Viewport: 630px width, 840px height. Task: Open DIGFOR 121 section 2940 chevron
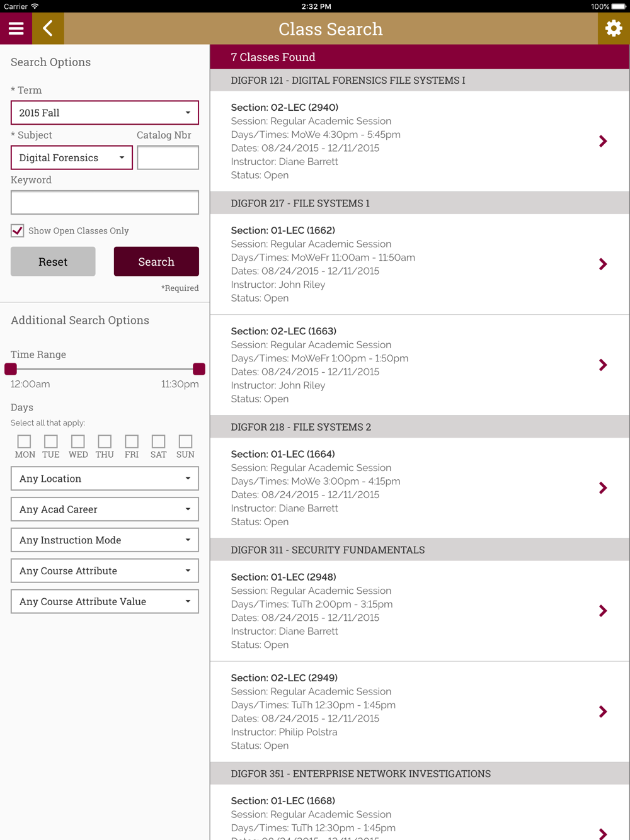pyautogui.click(x=603, y=141)
